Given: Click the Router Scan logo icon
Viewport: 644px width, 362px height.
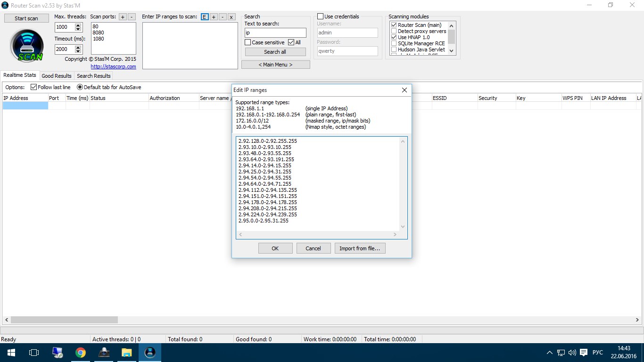Looking at the screenshot, I should coord(27,46).
